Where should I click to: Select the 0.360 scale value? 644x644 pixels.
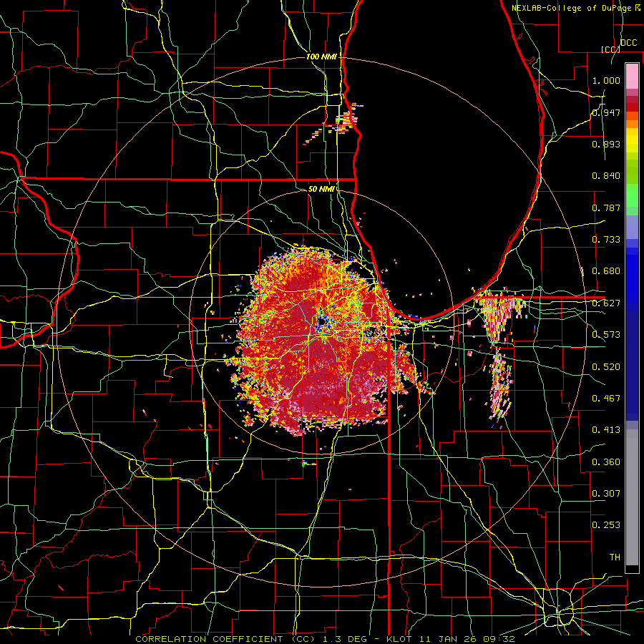[606, 462]
